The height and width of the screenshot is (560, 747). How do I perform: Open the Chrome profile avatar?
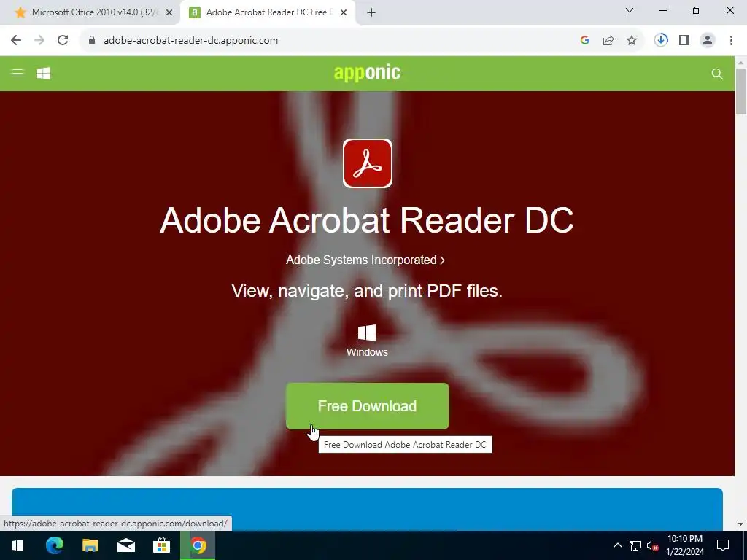pos(708,41)
